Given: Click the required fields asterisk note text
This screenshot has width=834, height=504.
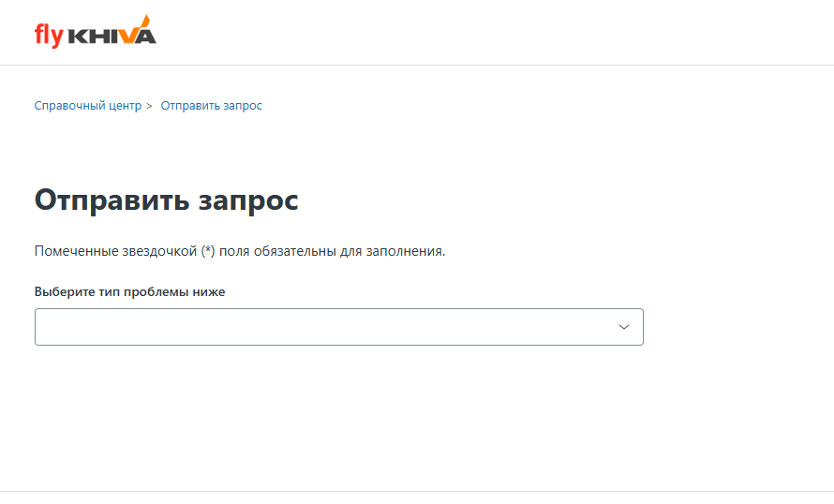Looking at the screenshot, I should click(x=240, y=251).
